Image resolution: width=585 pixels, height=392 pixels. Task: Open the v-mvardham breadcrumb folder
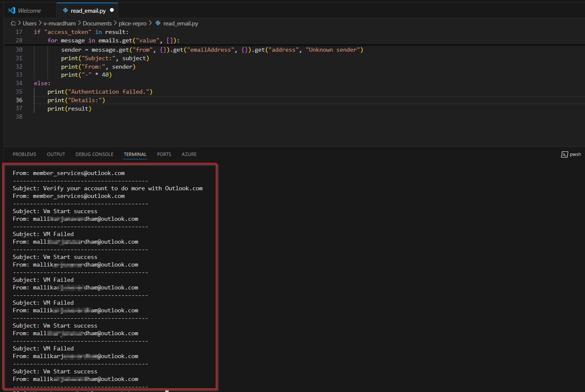coord(59,23)
